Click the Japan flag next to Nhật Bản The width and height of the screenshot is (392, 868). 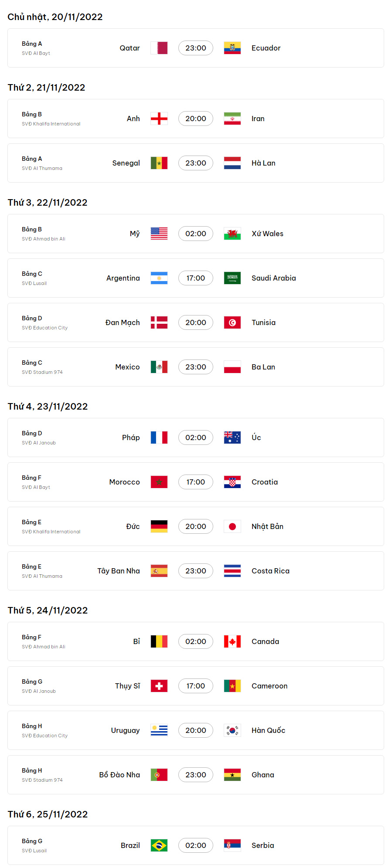coord(232,526)
